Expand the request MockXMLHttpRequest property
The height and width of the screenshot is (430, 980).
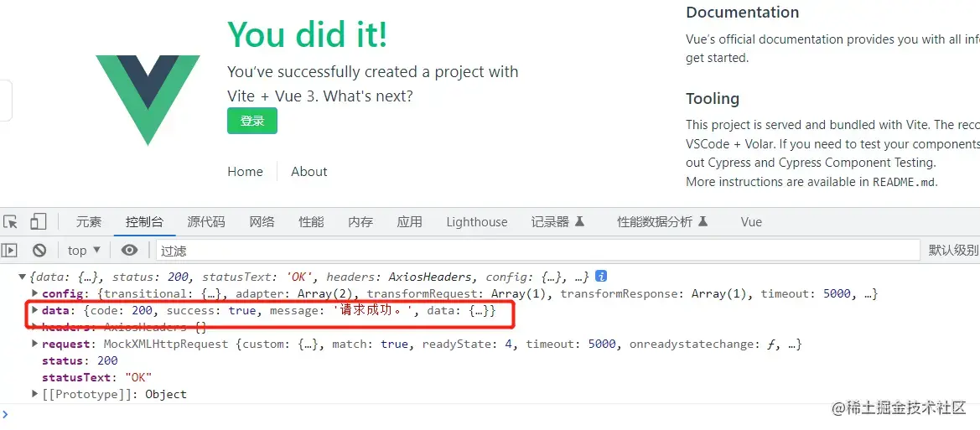click(35, 345)
